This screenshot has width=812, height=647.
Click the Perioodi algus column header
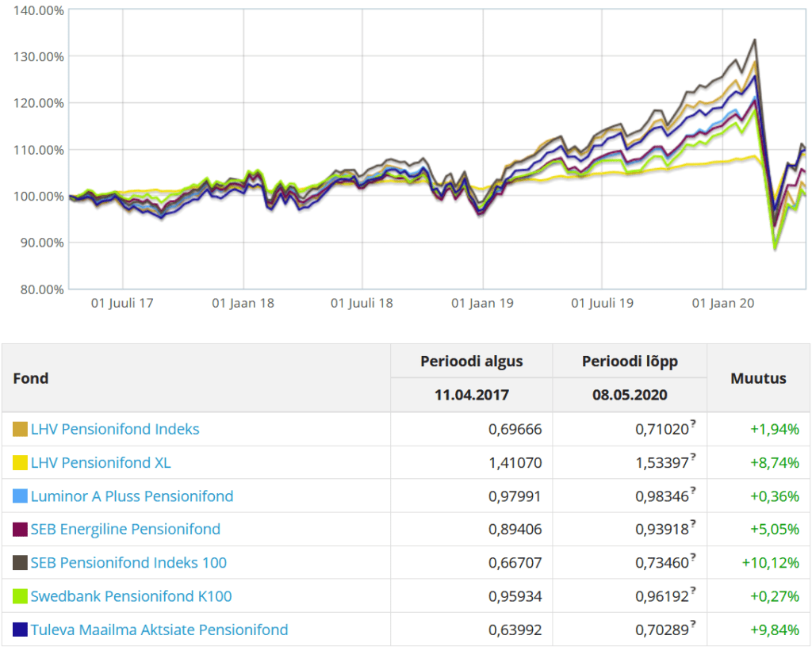(471, 362)
